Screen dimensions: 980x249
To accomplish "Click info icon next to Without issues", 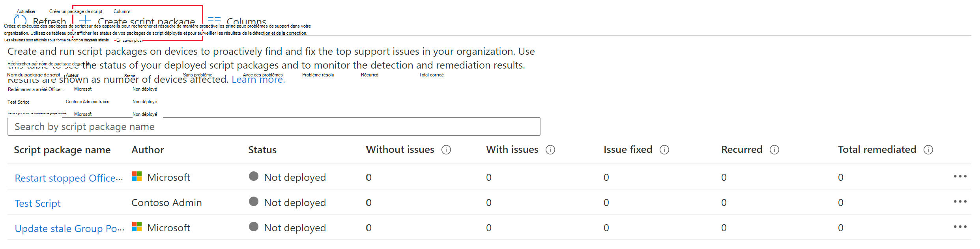I will (446, 150).
